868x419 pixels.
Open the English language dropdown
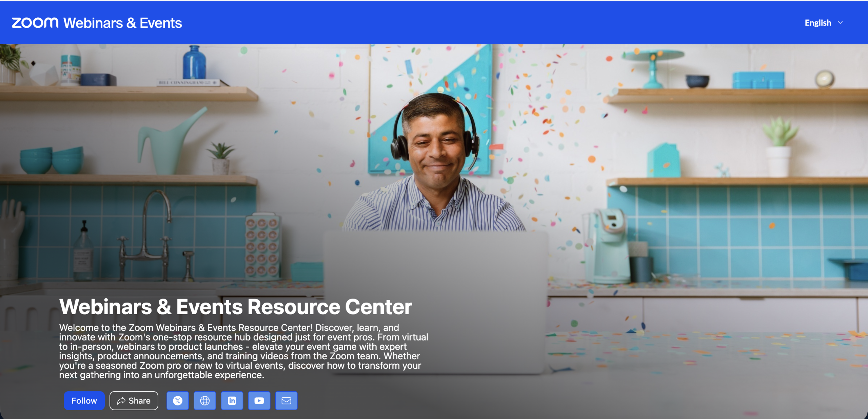point(824,23)
